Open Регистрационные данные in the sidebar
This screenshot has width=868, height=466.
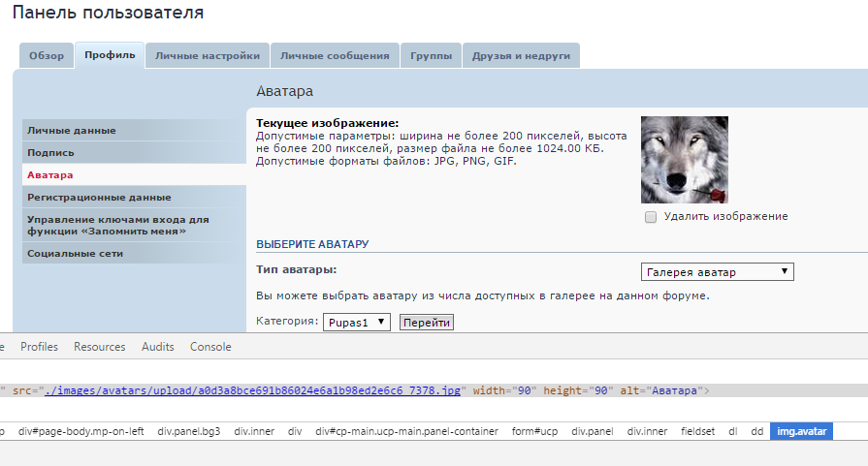click(99, 197)
